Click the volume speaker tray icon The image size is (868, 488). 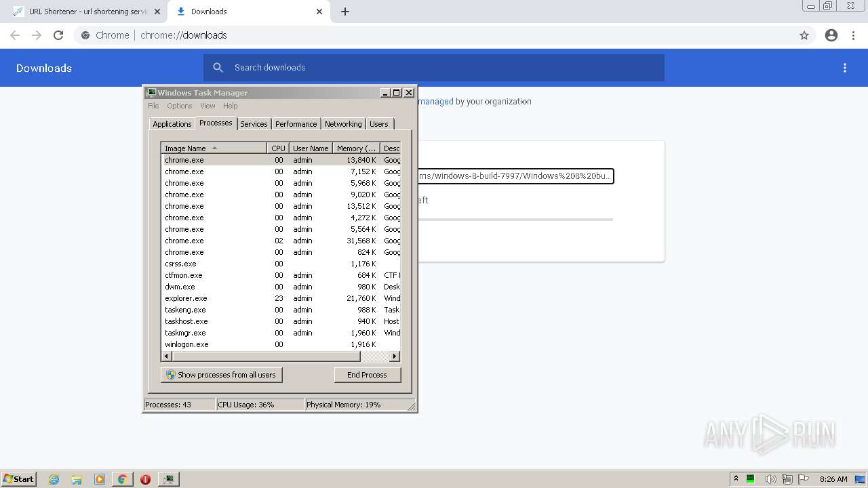pyautogui.click(x=771, y=479)
